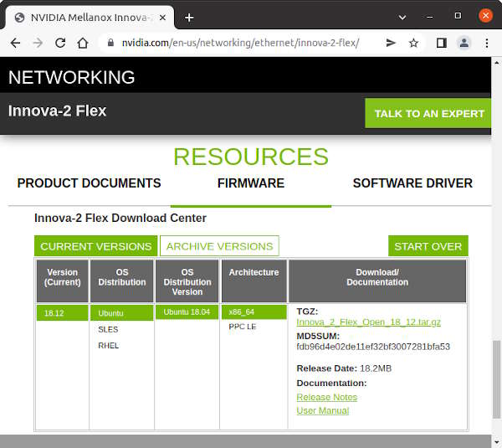Viewport: 502px width, 448px height.
Task: Click Talk to an Expert button
Action: point(428,113)
